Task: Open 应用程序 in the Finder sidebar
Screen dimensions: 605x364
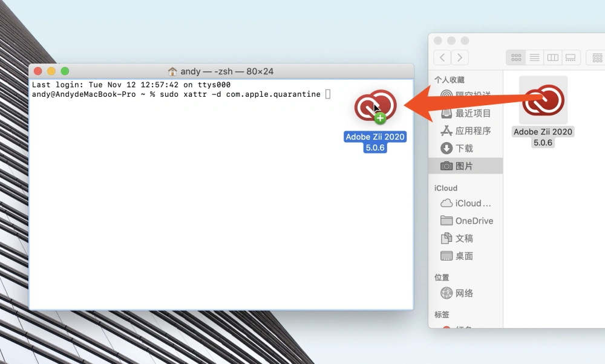Action: coord(465,131)
